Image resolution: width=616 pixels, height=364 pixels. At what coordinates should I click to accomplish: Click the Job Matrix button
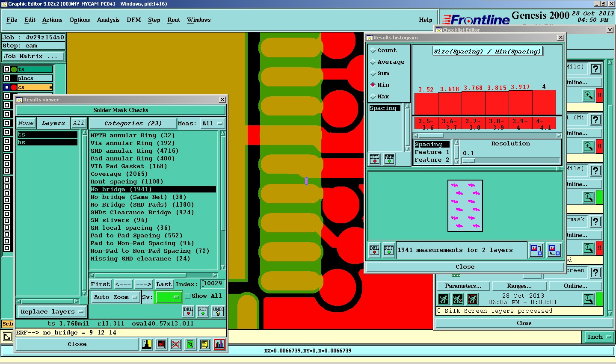(x=33, y=56)
